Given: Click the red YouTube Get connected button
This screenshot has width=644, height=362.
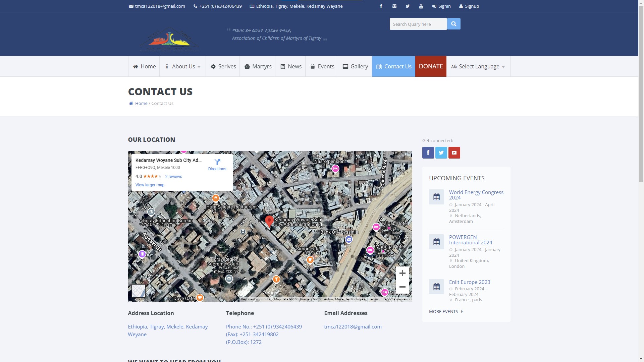Looking at the screenshot, I should click(454, 153).
